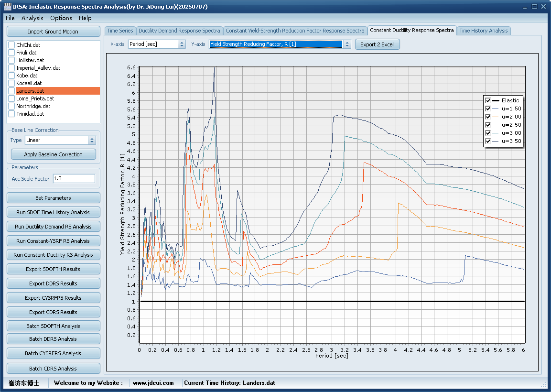Click the Import Ground Motion button
This screenshot has height=392, width=551.
click(x=53, y=32)
